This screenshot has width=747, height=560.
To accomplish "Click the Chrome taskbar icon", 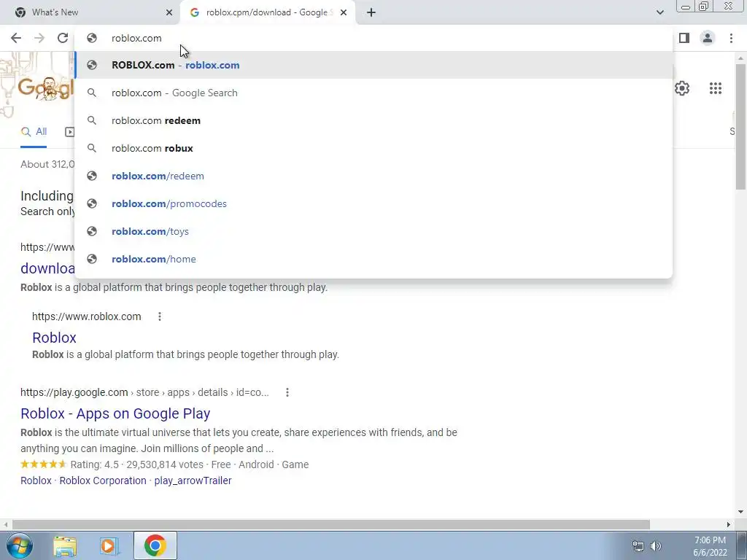I will point(155,545).
